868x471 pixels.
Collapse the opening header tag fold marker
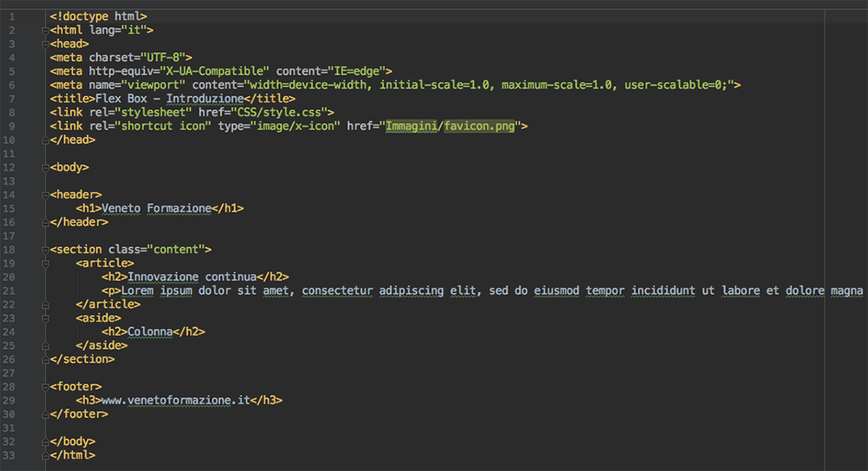[x=45, y=195]
